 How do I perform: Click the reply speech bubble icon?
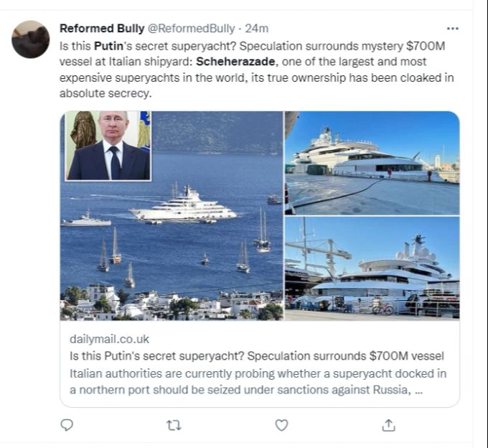67,425
